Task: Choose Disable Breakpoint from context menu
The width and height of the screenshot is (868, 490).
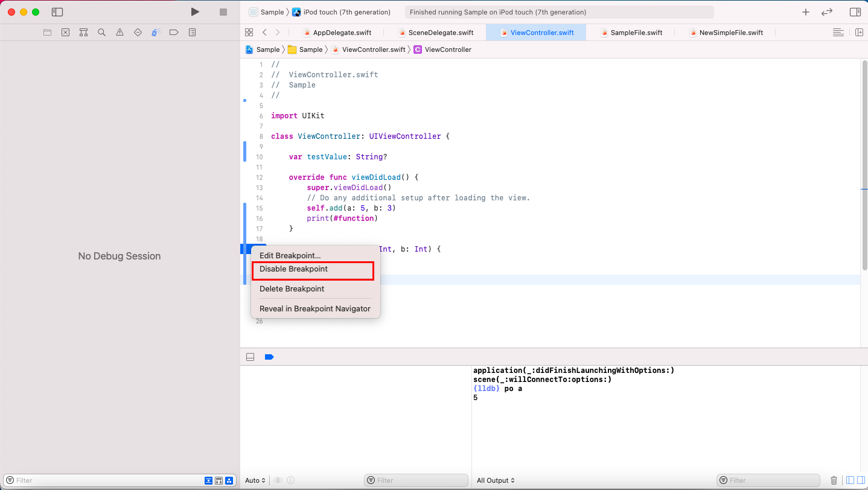Action: [315, 269]
